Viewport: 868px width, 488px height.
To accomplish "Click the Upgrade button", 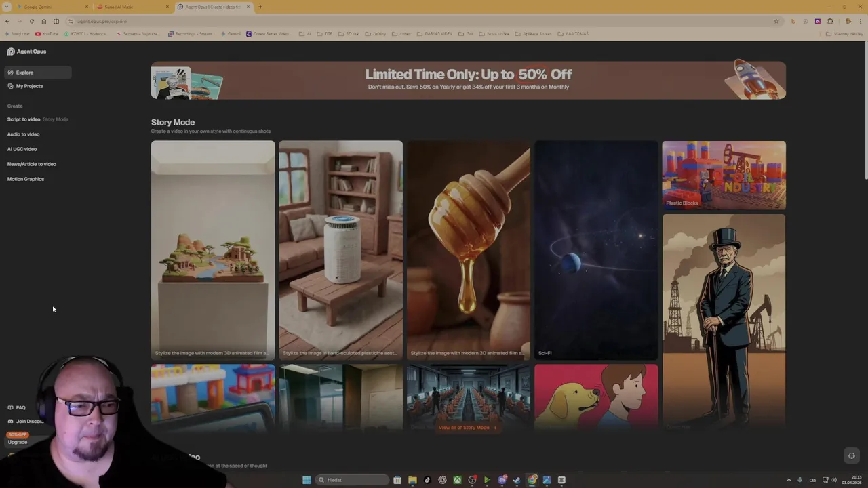I will tap(18, 442).
